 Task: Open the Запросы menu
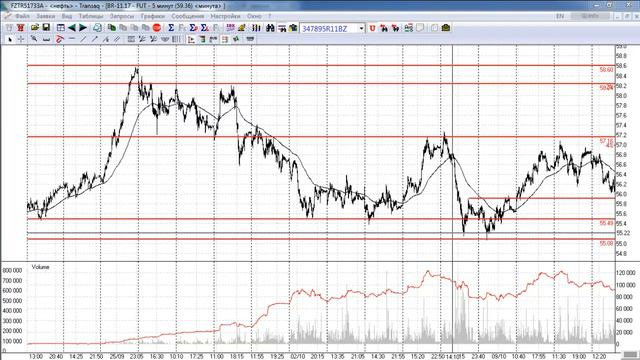(x=122, y=16)
